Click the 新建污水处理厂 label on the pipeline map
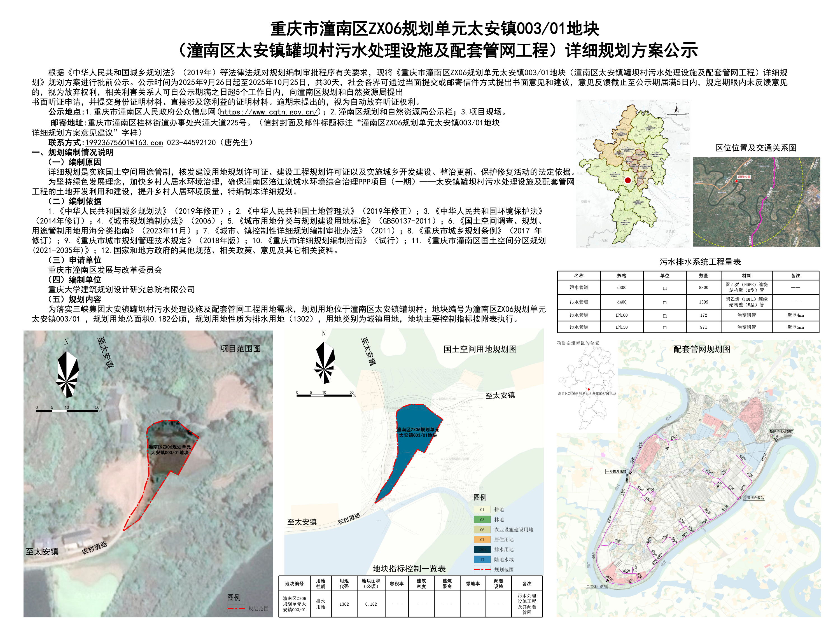The width and height of the screenshot is (840, 630). point(781,432)
